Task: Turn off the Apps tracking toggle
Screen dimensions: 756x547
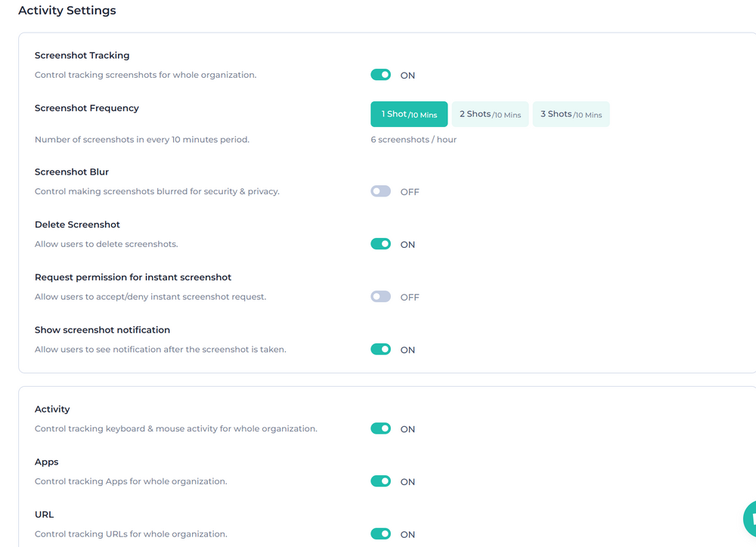Action: [x=380, y=481]
